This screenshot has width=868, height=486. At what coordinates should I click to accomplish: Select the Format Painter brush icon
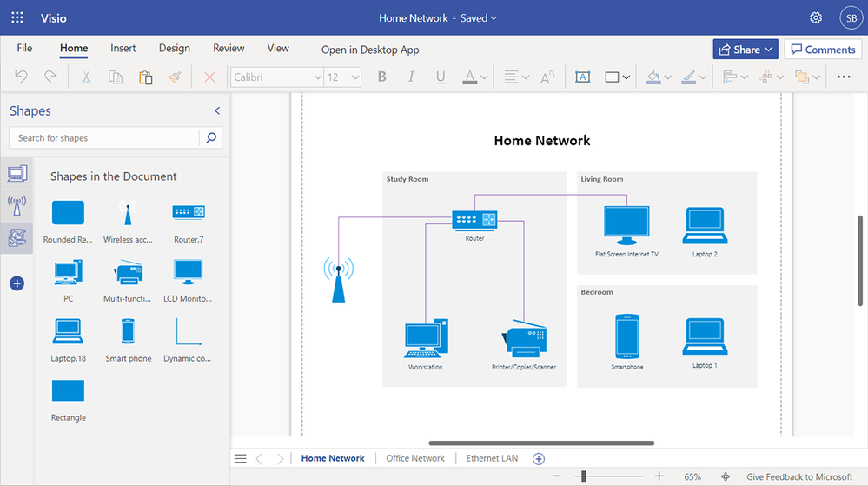[175, 77]
